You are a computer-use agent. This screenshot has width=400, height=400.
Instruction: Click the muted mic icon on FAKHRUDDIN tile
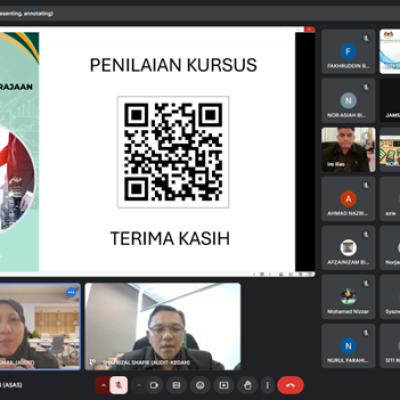click(x=366, y=38)
